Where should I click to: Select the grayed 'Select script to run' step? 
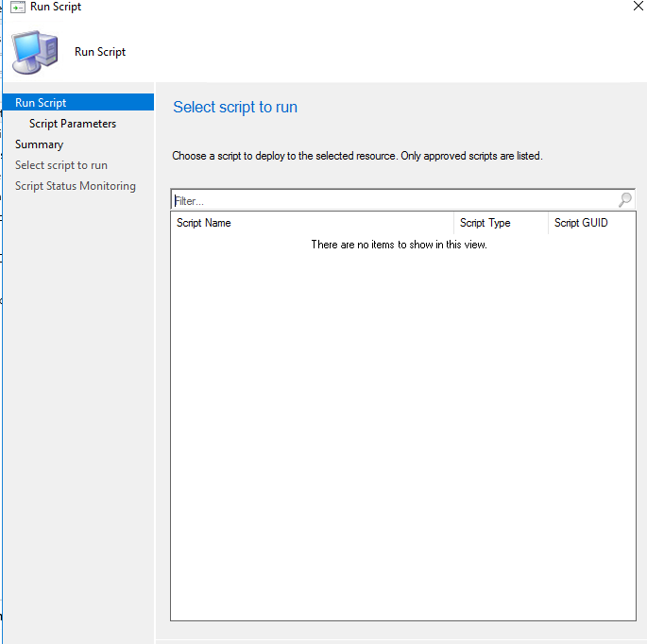click(61, 165)
